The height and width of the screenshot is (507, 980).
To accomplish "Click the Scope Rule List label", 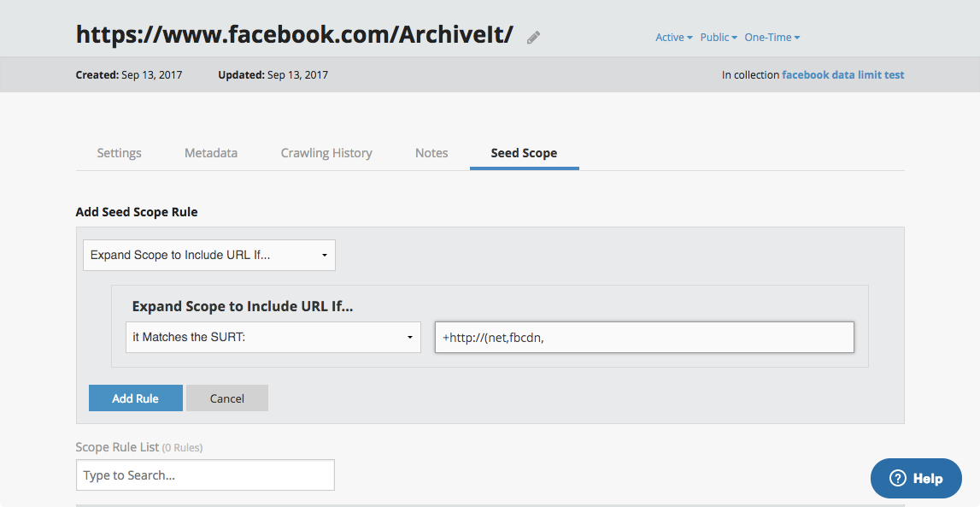I will pyautogui.click(x=117, y=447).
